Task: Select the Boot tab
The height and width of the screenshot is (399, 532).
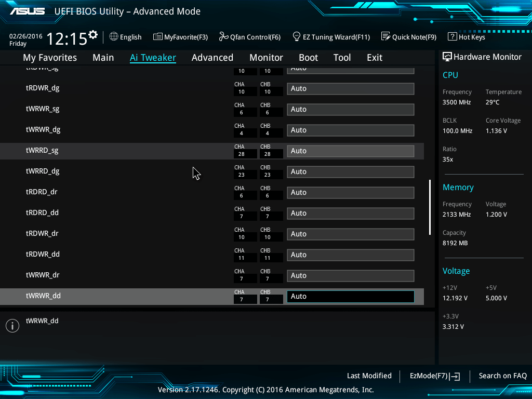Action: click(x=308, y=58)
